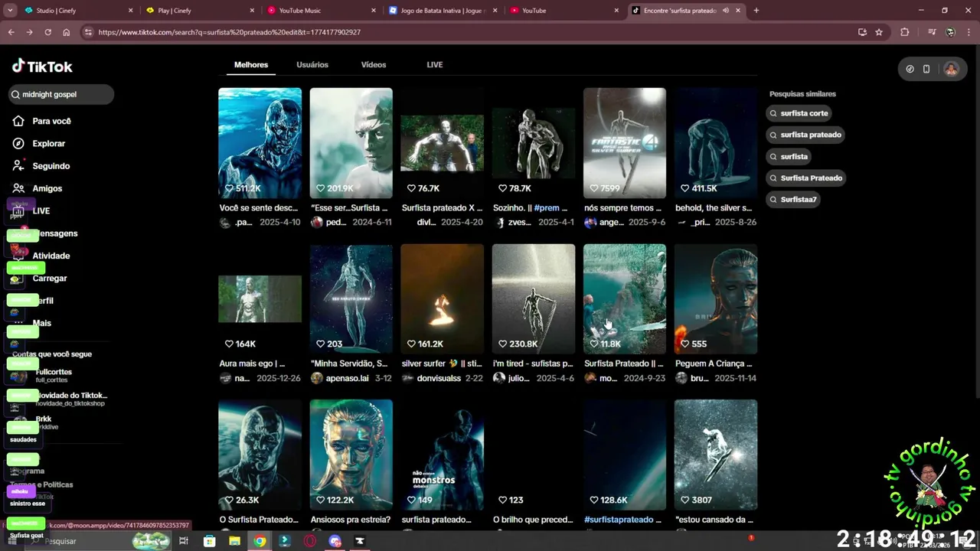Switch to the LIVE results tab

point(435,64)
